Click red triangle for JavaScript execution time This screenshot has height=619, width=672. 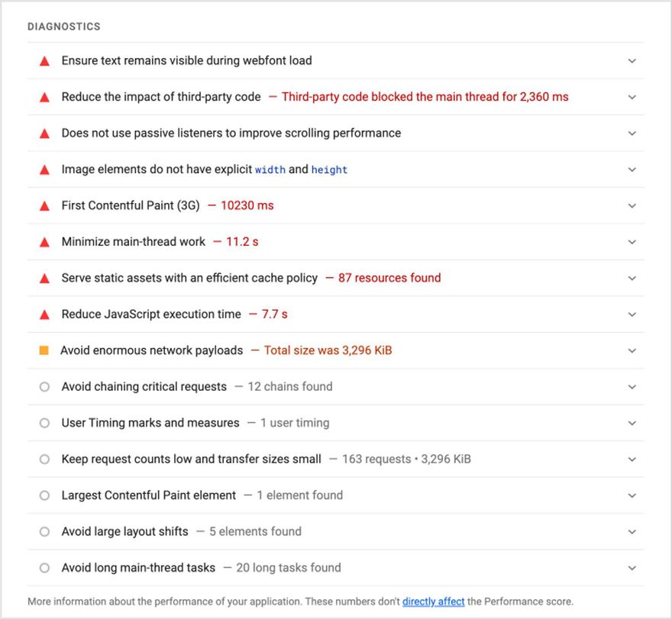tap(44, 315)
